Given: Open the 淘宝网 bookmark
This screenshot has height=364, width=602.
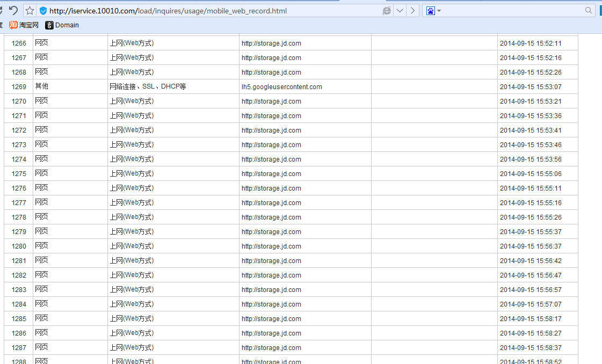Looking at the screenshot, I should 24,25.
